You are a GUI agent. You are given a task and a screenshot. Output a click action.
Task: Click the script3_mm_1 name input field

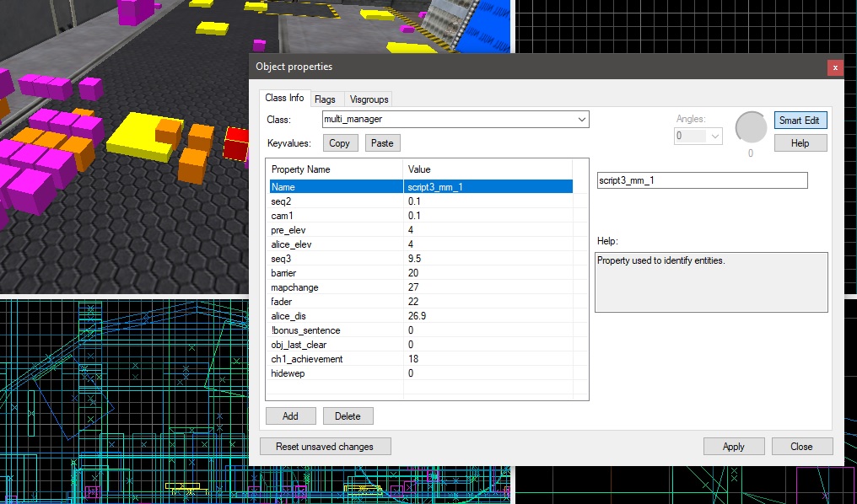701,180
